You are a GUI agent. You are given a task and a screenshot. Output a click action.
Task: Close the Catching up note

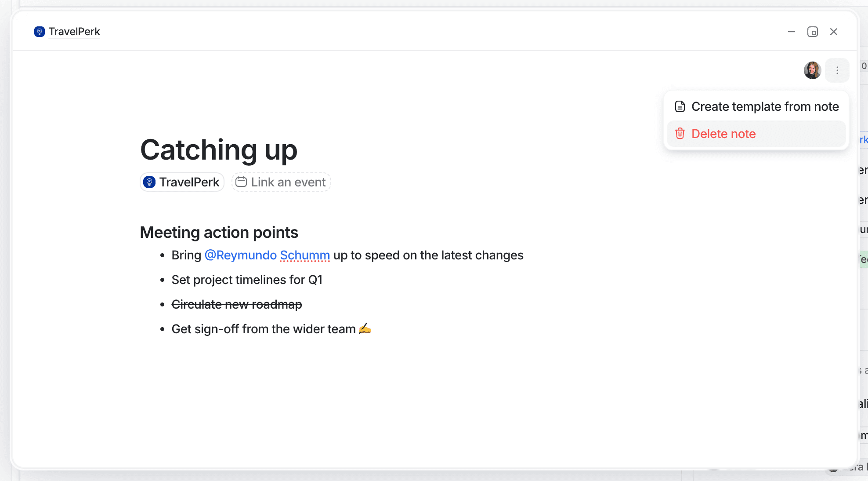[x=834, y=32]
